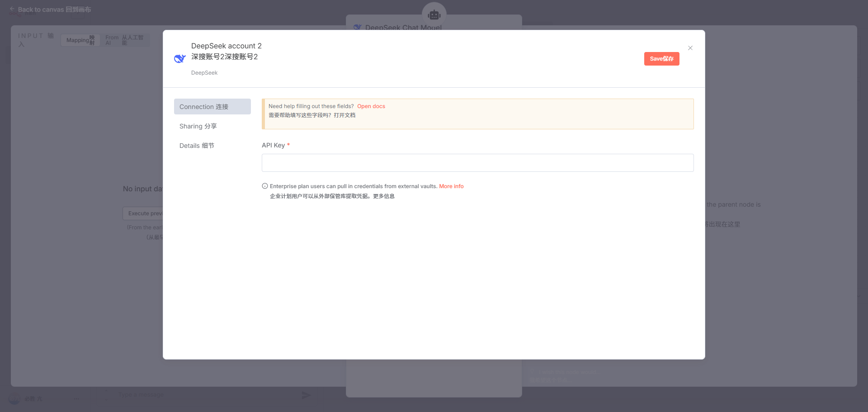Image resolution: width=868 pixels, height=412 pixels.
Task: Open docs link in help banner
Action: tap(371, 106)
